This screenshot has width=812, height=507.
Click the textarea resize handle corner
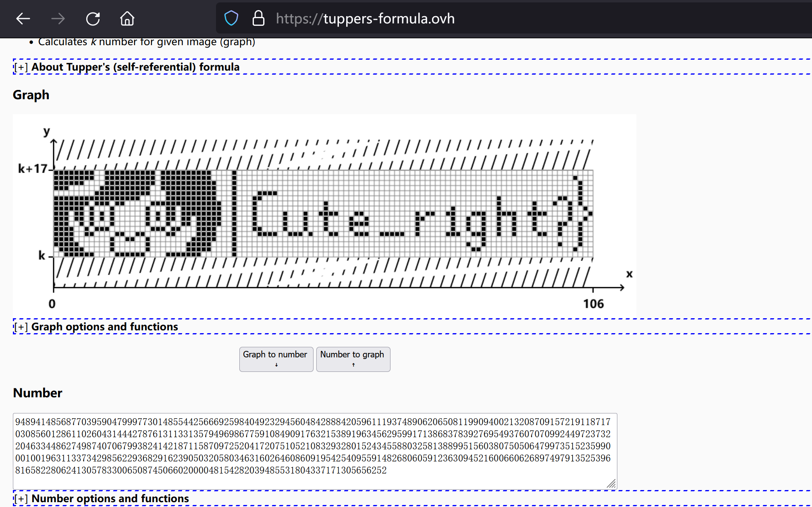[612, 484]
